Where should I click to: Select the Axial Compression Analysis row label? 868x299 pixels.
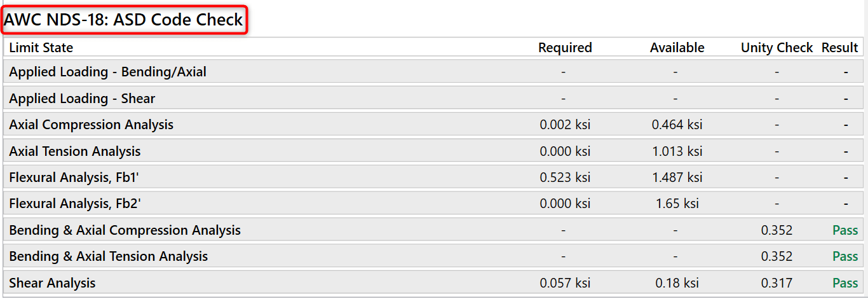[91, 125]
